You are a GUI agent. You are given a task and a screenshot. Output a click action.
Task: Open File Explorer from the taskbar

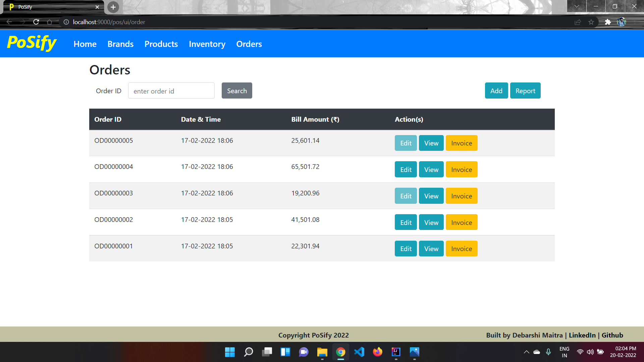(322, 352)
